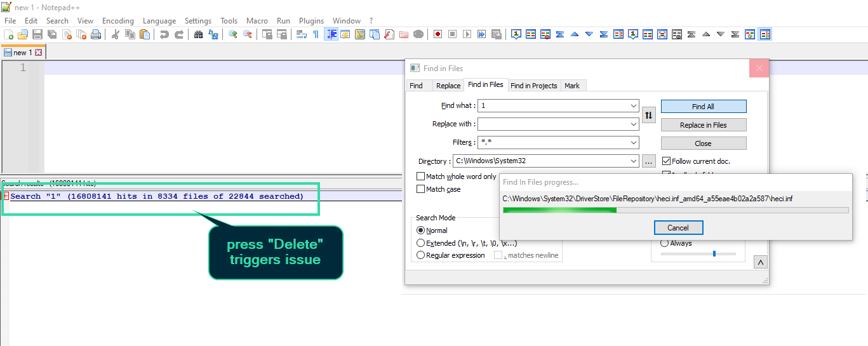Viewport: 868px width, 346px height.
Task: Cancel the Find In Files progress
Action: 678,228
